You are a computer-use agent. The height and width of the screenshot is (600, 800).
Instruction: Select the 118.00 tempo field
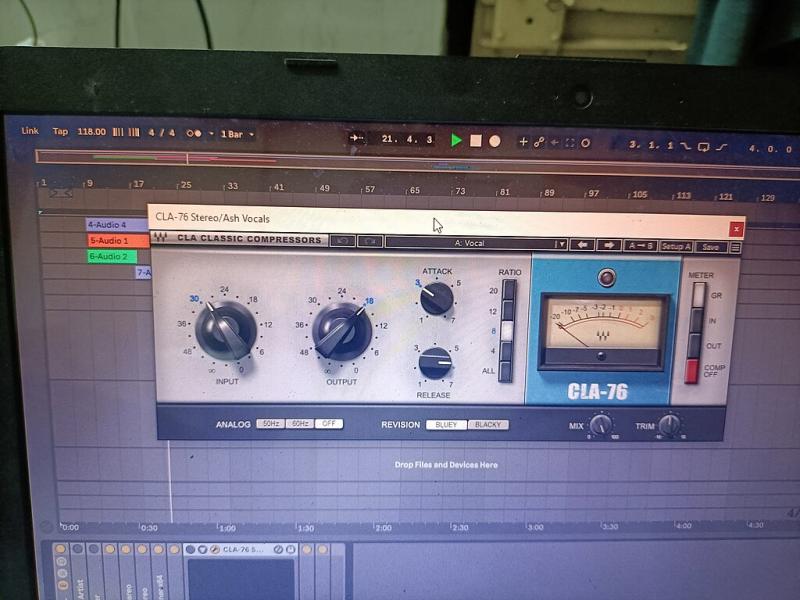[91, 132]
